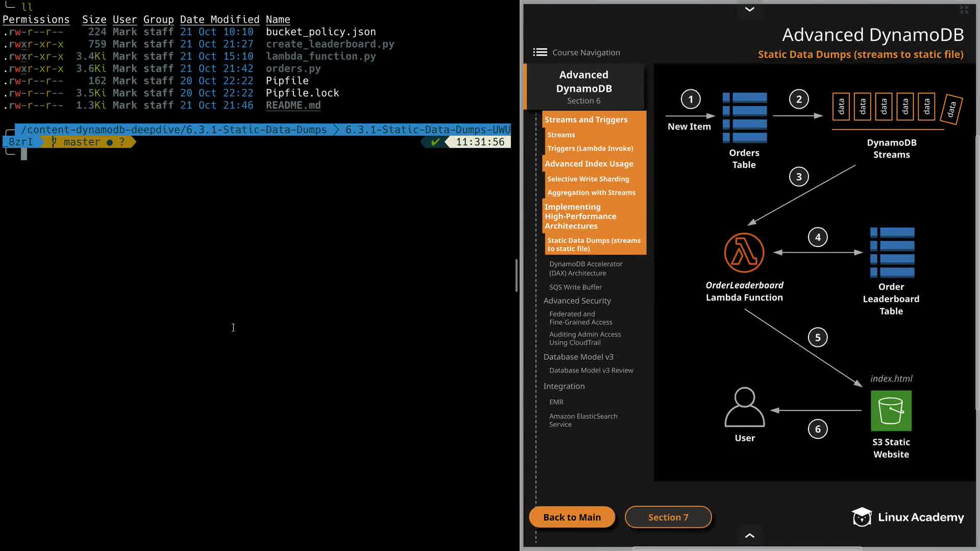Screen dimensions: 980x551
Task: Open the Streams and Triggers section
Action: (585, 120)
